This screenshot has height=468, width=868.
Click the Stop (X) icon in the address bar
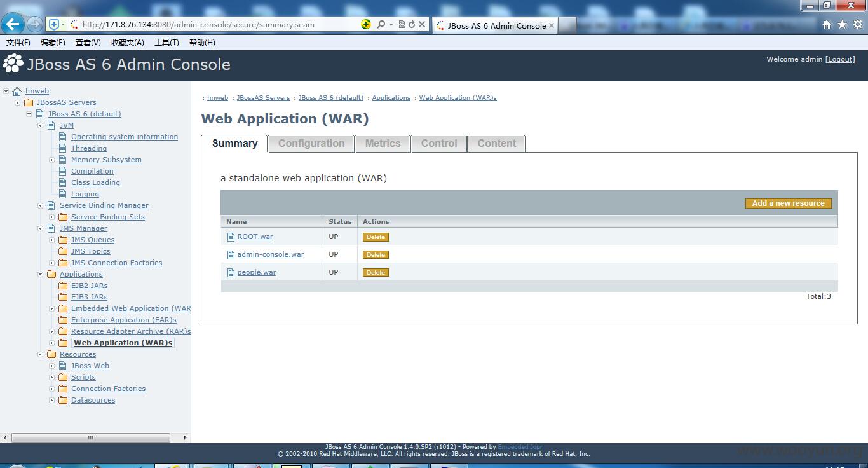click(x=421, y=24)
